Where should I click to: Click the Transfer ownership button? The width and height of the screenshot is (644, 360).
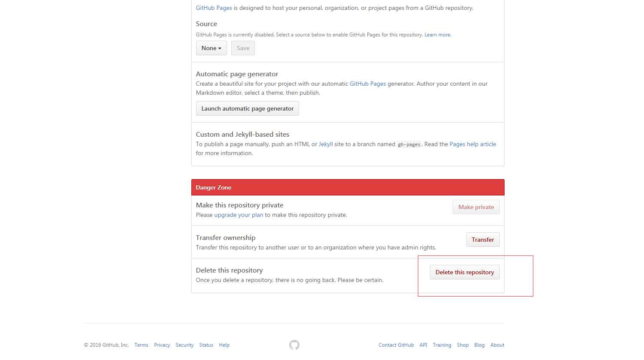(x=483, y=240)
